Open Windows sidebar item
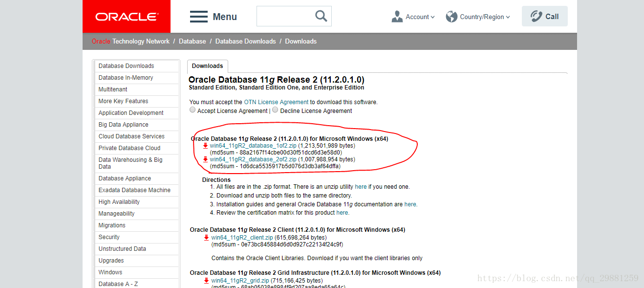This screenshot has width=644, height=288. coord(137,272)
